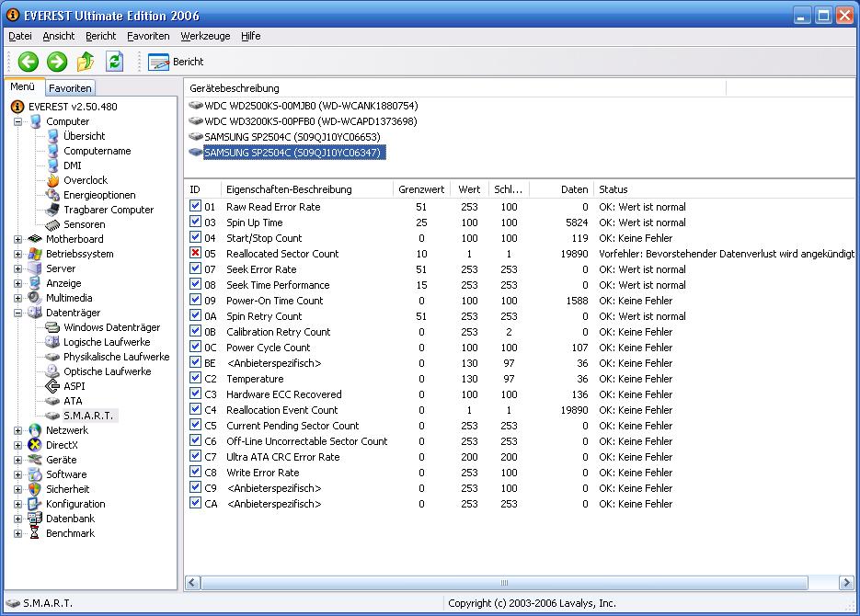Collapse the Datenträger tree node
Viewport: 860px width, 616px height.
coord(18,313)
